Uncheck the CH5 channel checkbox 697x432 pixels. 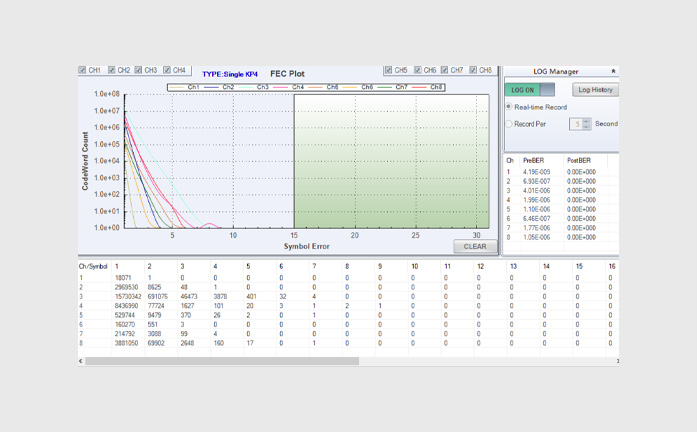(x=389, y=70)
